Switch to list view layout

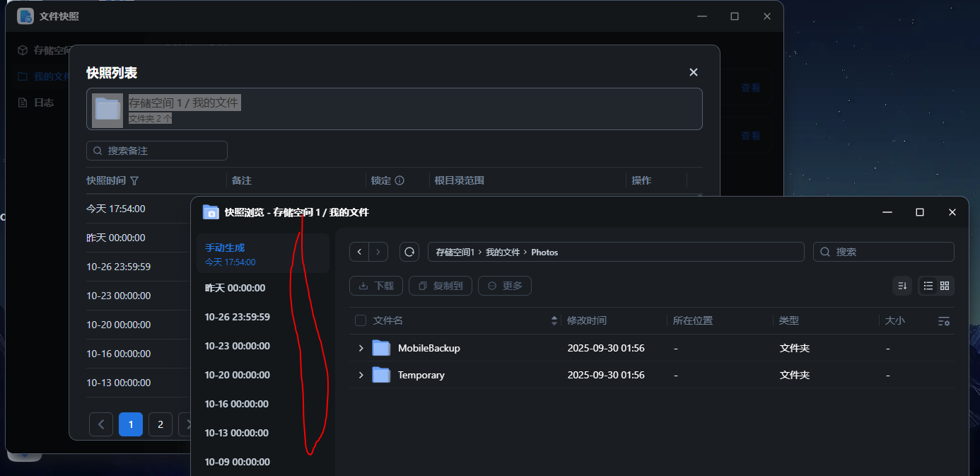coord(928,286)
